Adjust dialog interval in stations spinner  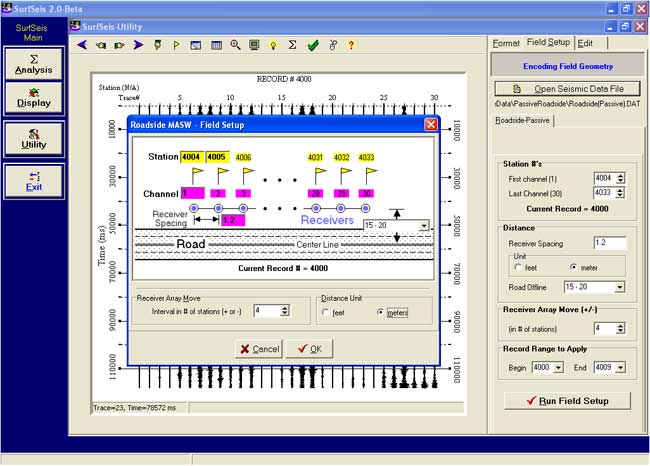284,311
